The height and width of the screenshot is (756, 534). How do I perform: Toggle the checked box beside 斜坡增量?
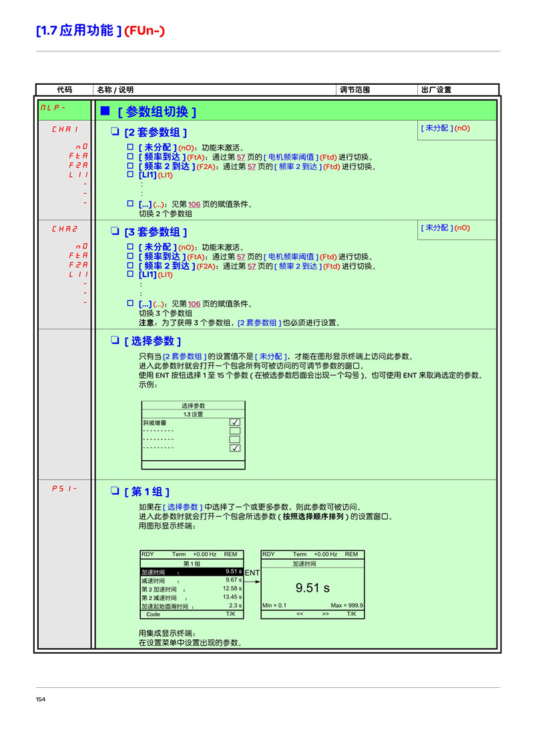(235, 422)
